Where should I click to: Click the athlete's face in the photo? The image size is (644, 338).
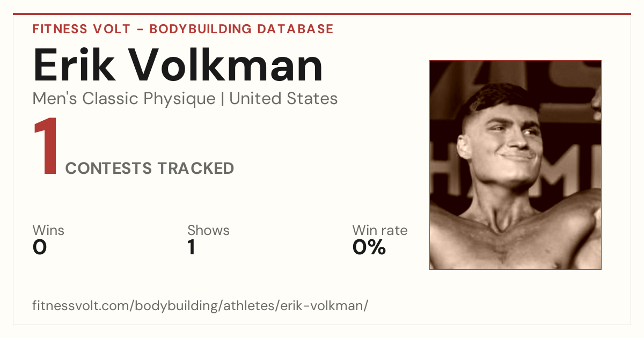coord(503,142)
